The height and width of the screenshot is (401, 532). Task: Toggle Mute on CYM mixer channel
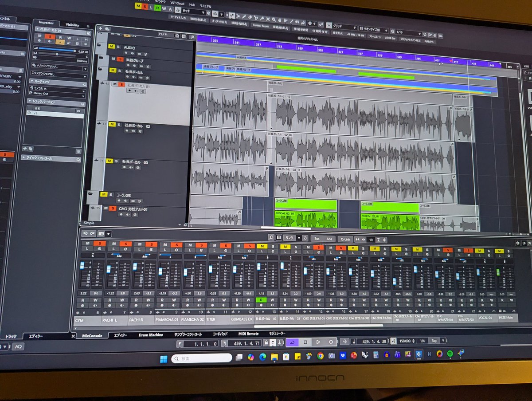coord(87,243)
